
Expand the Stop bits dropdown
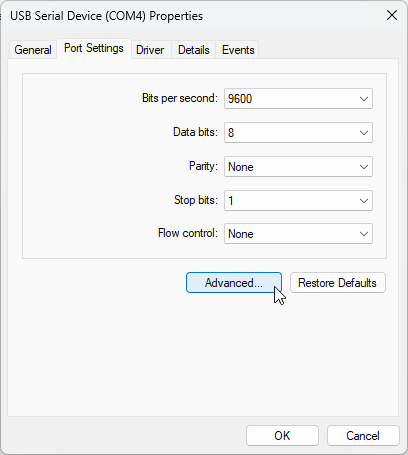(298, 201)
